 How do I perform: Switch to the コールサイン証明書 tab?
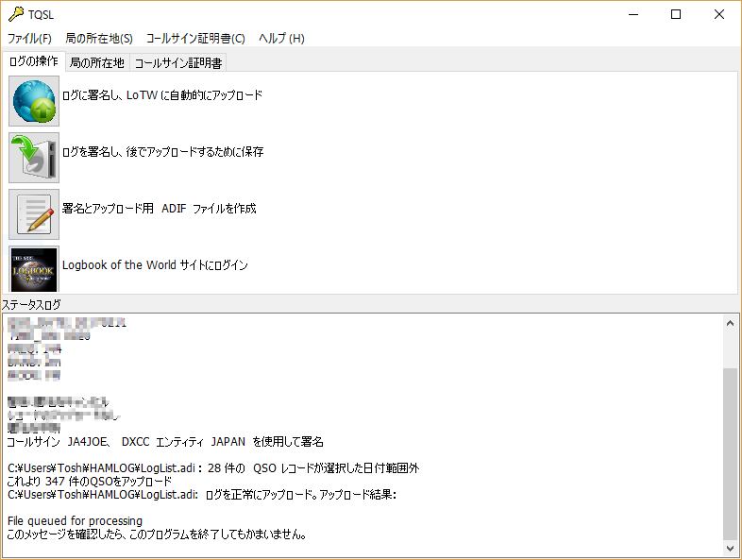(178, 63)
